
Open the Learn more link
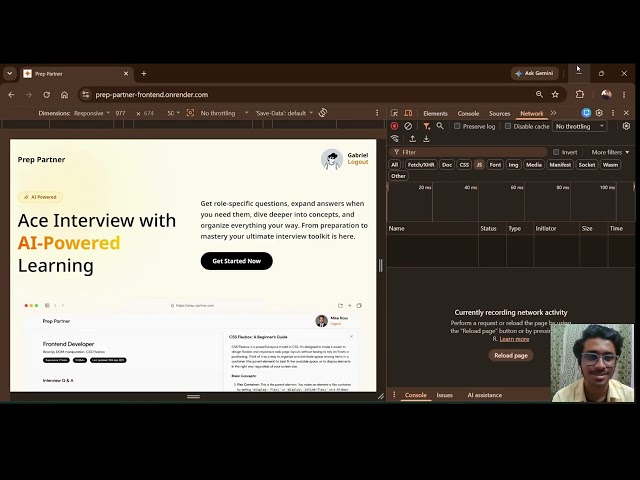[514, 339]
